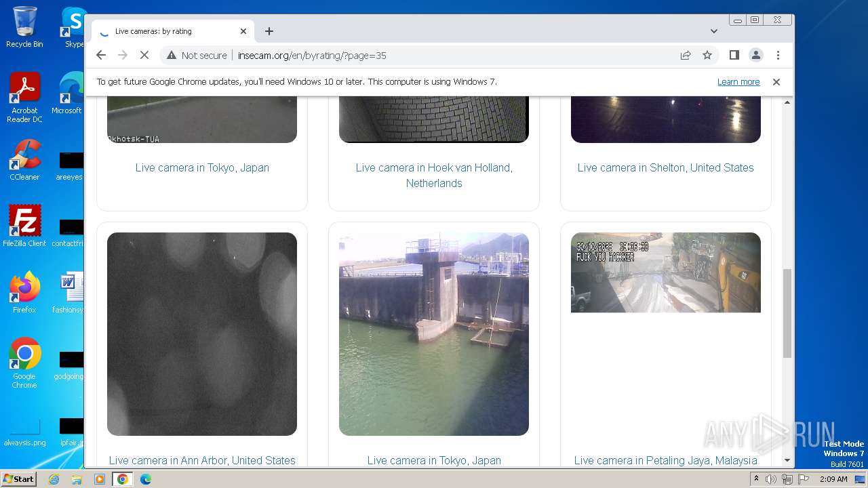This screenshot has width=868, height=488.
Task: Open Live camera in Petaling Jaya, Malaysia
Action: pyautogui.click(x=665, y=460)
